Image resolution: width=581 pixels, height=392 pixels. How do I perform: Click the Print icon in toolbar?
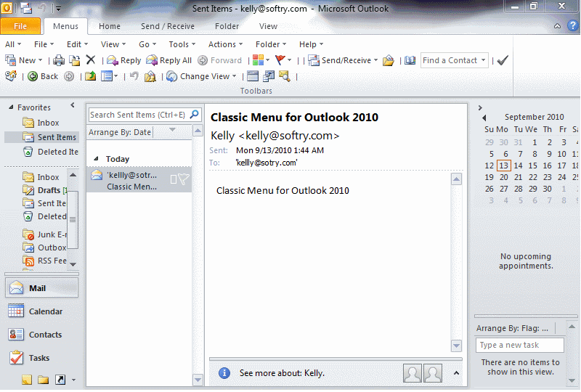58,60
